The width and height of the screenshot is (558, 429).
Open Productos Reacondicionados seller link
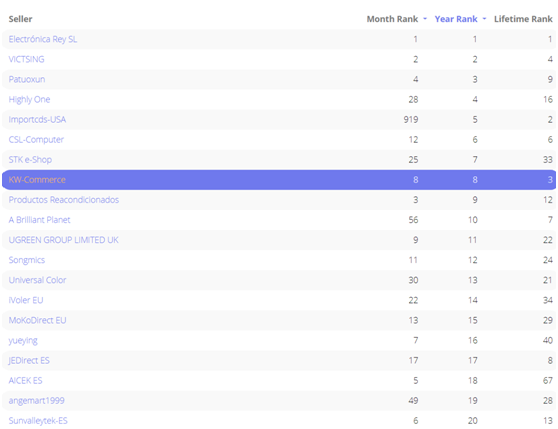click(x=64, y=200)
